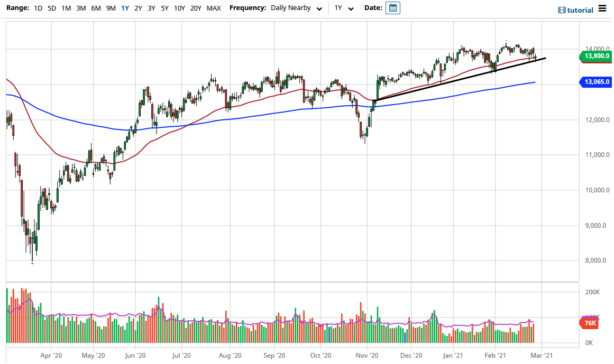Expand the chevron next to Daily Nearby
The height and width of the screenshot is (364, 614).
(x=319, y=8)
